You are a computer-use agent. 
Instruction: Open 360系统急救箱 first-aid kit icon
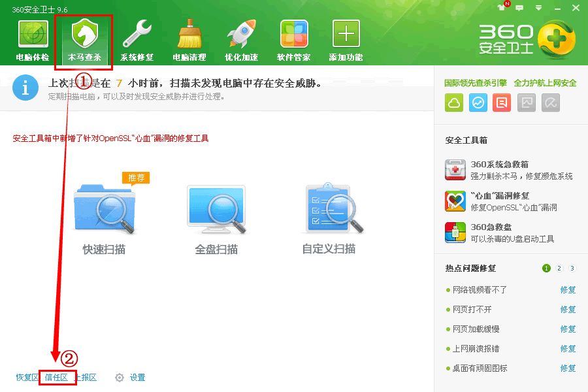[x=455, y=170]
